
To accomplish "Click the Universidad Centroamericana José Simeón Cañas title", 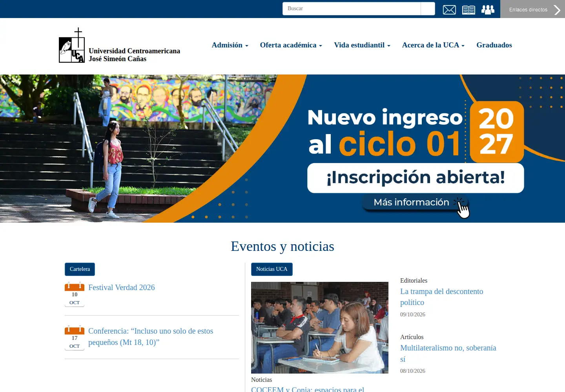I will coord(134,55).
